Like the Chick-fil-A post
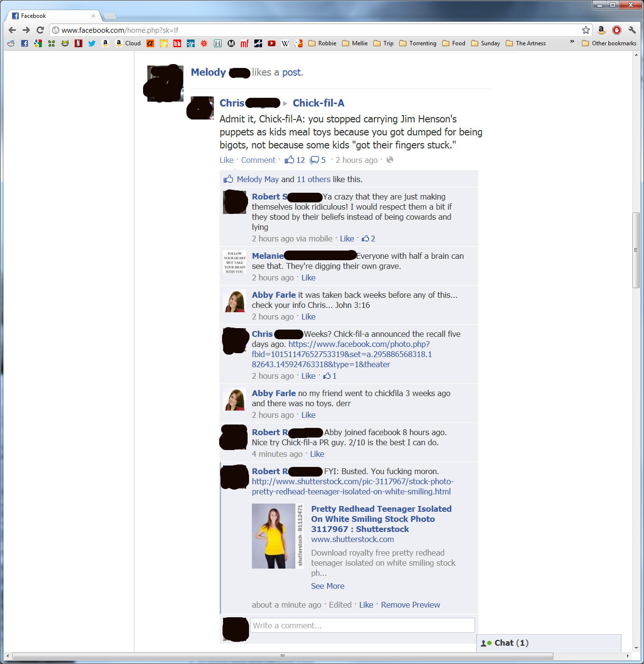The image size is (644, 664). 226,160
